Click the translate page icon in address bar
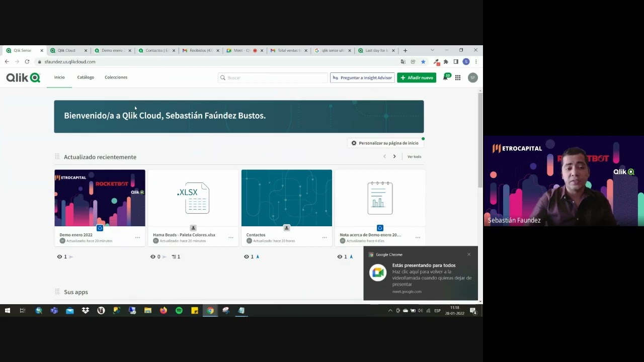The height and width of the screenshot is (362, 644). (403, 61)
